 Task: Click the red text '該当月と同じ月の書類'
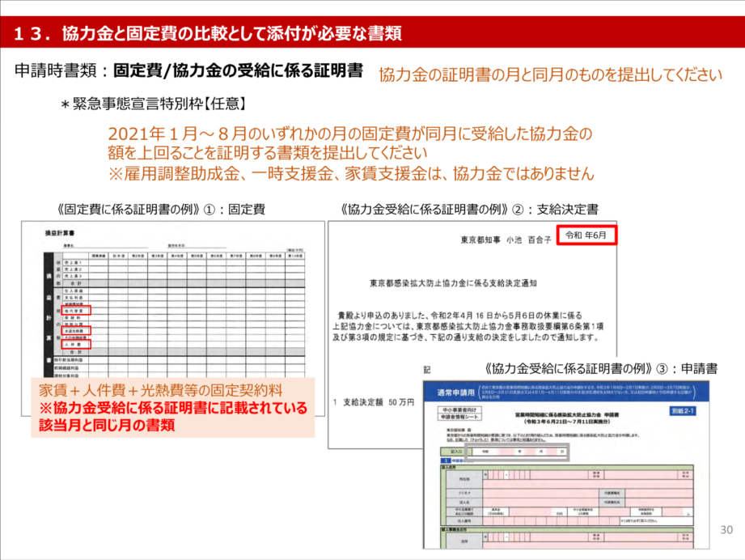107,425
